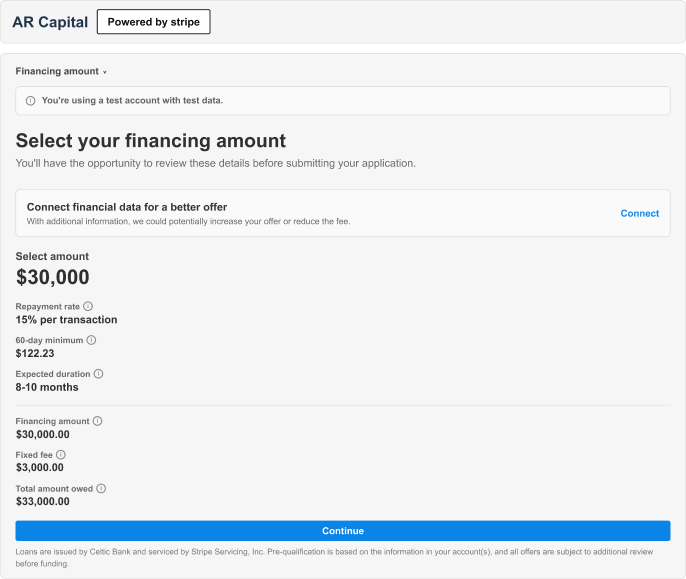The width and height of the screenshot is (686, 579).
Task: Click the $33,000.00 total amount owed value
Action: (43, 501)
